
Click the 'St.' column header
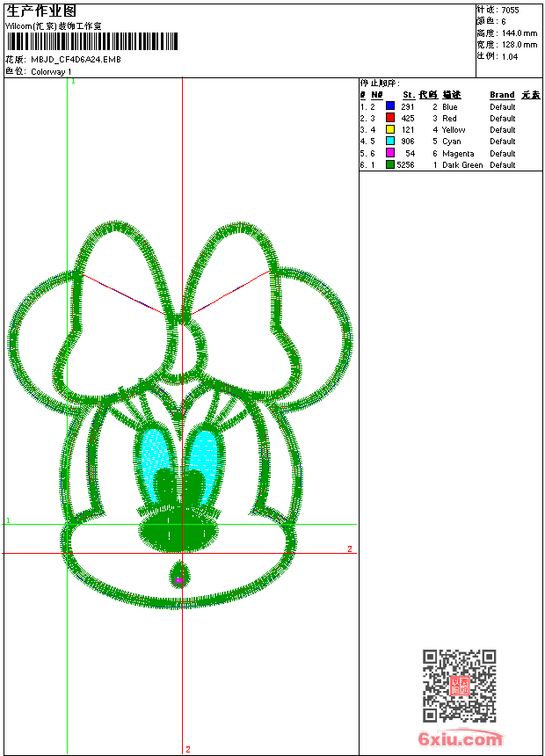tap(409, 95)
